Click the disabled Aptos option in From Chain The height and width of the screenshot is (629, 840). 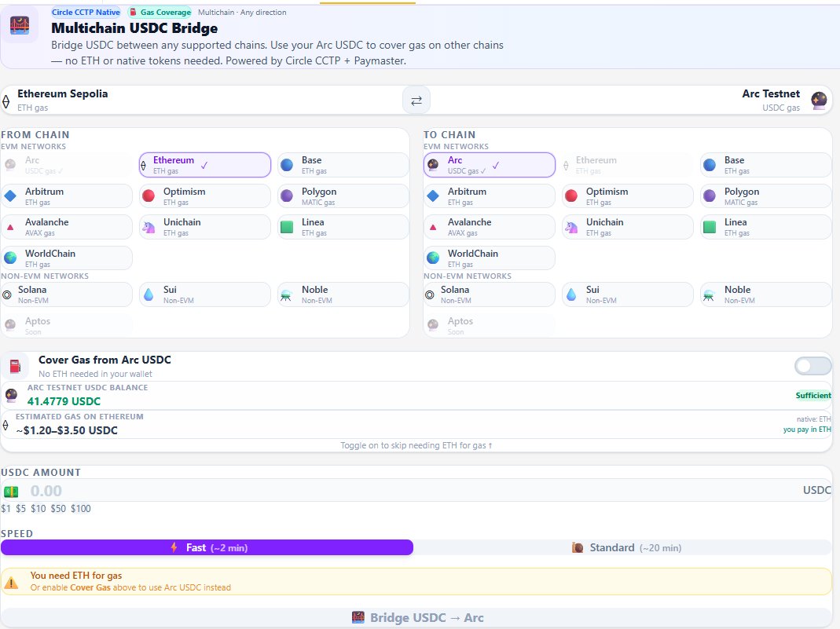point(67,325)
